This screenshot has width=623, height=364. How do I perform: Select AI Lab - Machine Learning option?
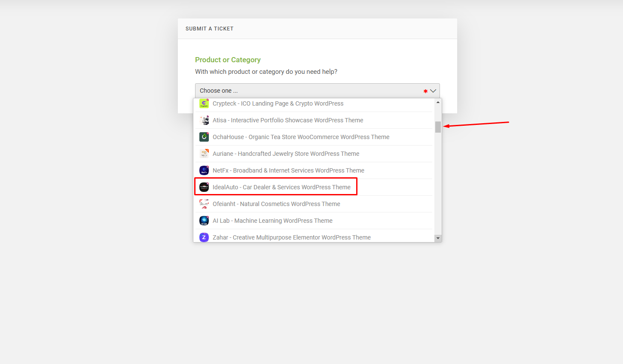[314, 221]
